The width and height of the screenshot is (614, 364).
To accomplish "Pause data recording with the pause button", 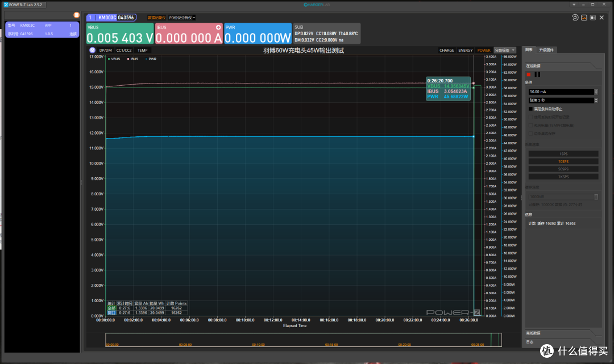I will 537,74.
